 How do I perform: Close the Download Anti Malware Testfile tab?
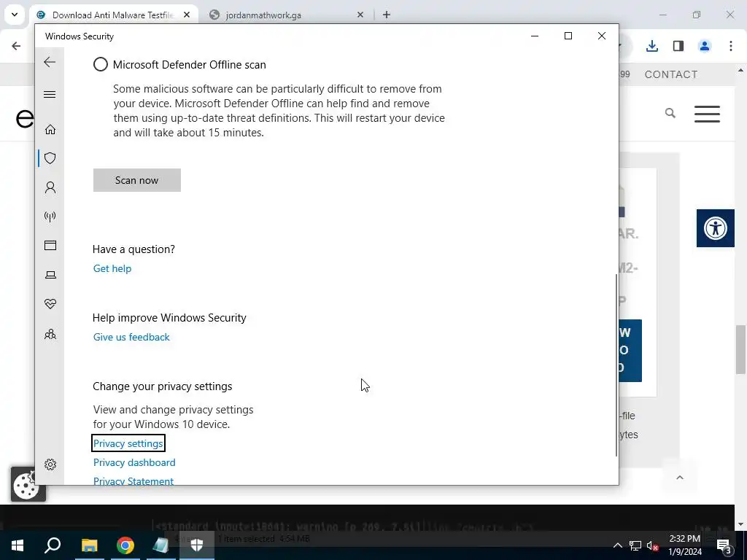(187, 15)
